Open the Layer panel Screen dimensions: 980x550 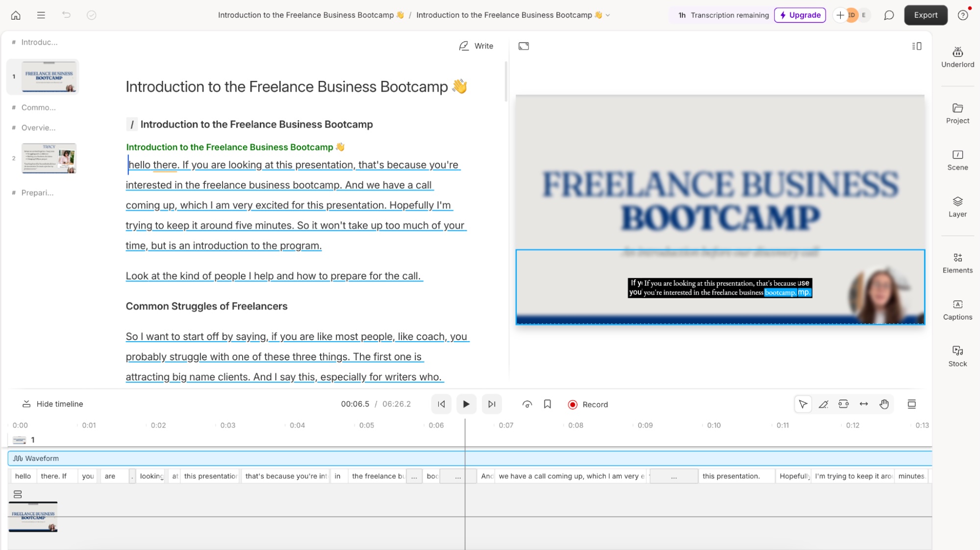957,207
